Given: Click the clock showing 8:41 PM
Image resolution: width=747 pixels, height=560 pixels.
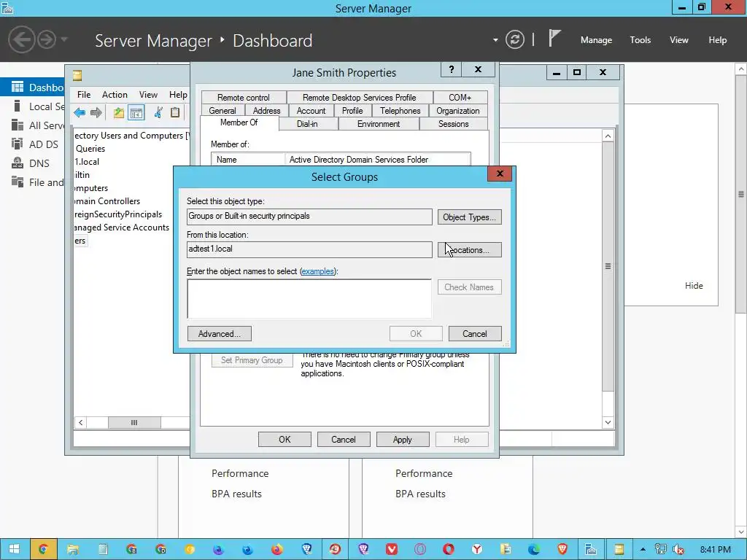Looking at the screenshot, I should click(x=716, y=550).
